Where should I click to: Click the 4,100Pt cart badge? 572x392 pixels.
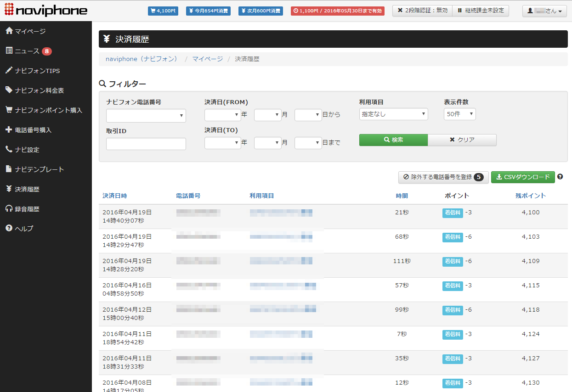coord(163,11)
